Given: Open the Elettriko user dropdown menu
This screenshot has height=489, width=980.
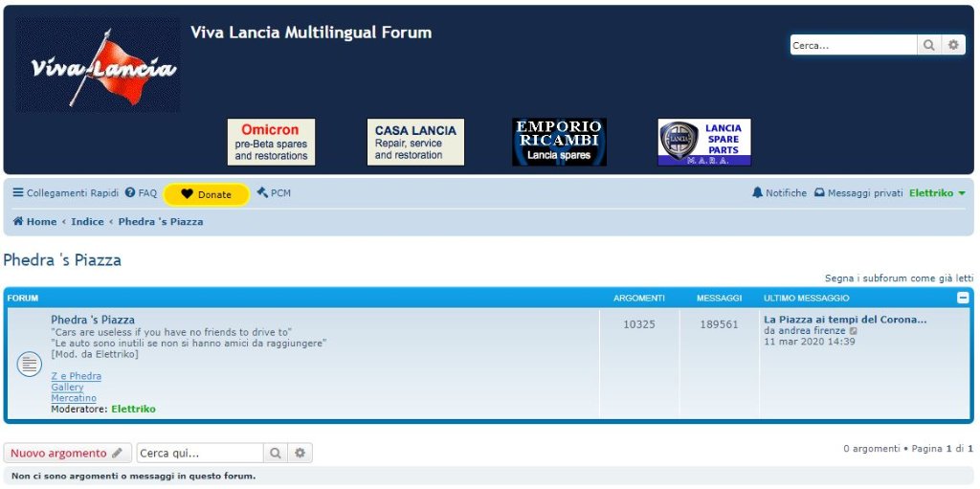Looking at the screenshot, I should pos(937,193).
